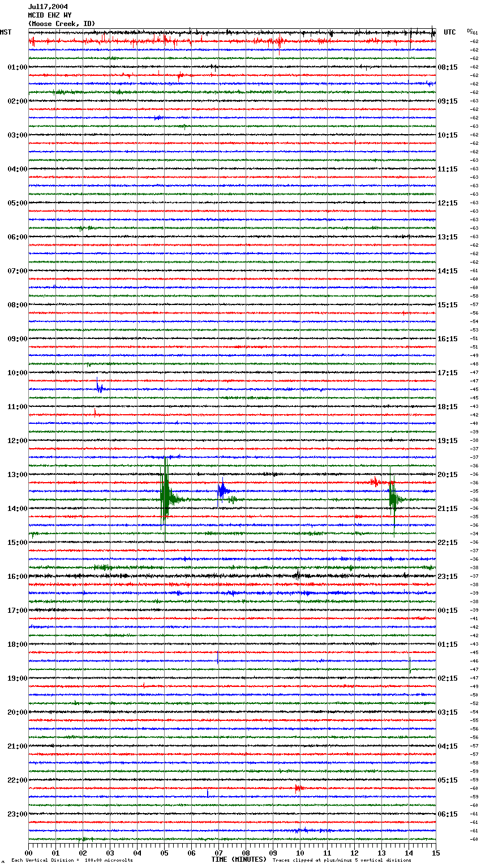481x868 pixels.
Task: Click the date label Jul17,2004
Action: pyautogui.click(x=48, y=7)
